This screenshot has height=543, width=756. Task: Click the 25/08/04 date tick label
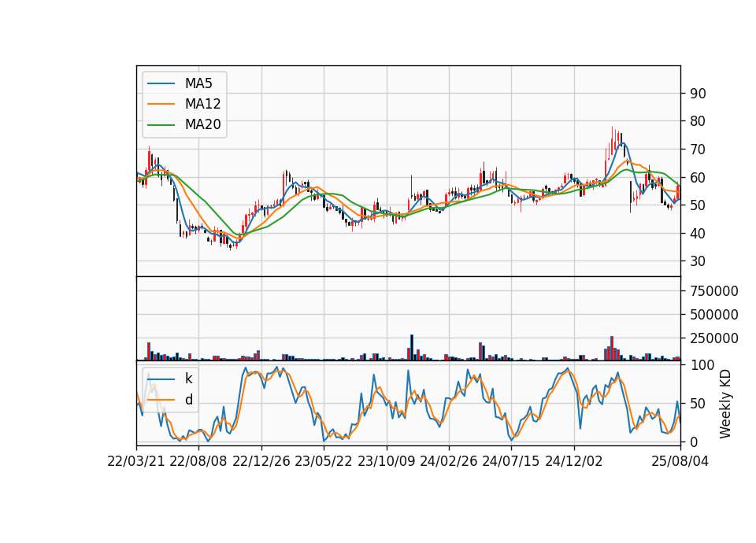point(680,461)
